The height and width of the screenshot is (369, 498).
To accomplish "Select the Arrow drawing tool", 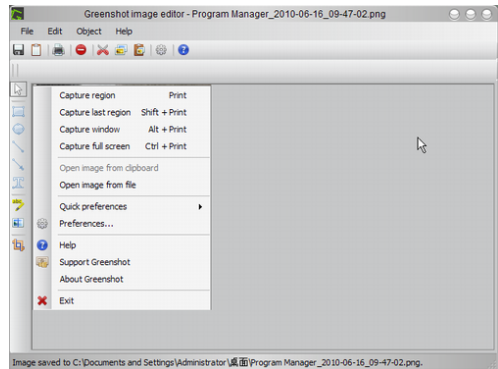I will coord(18,165).
